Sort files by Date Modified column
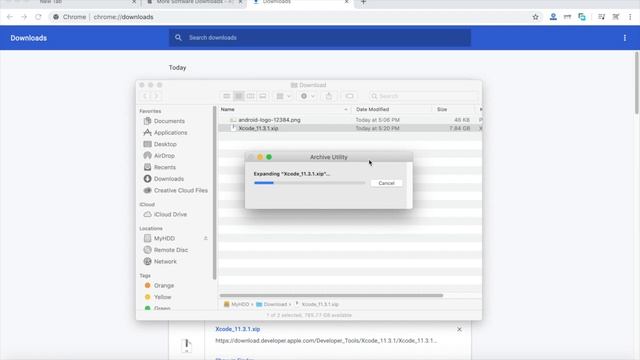Image resolution: width=640 pixels, height=360 pixels. (x=393, y=109)
